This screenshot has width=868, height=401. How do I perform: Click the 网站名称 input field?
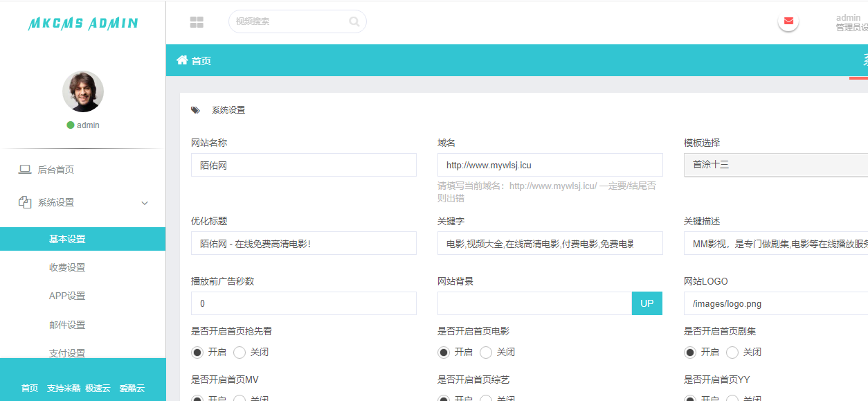pos(303,165)
